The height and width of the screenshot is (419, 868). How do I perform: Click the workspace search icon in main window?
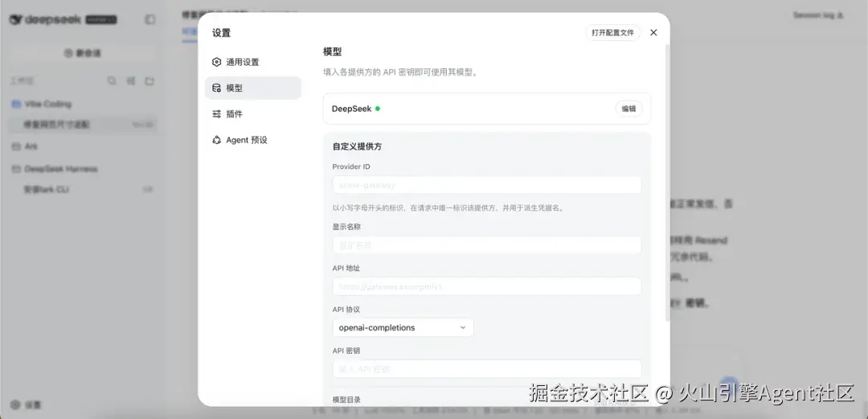tap(112, 81)
